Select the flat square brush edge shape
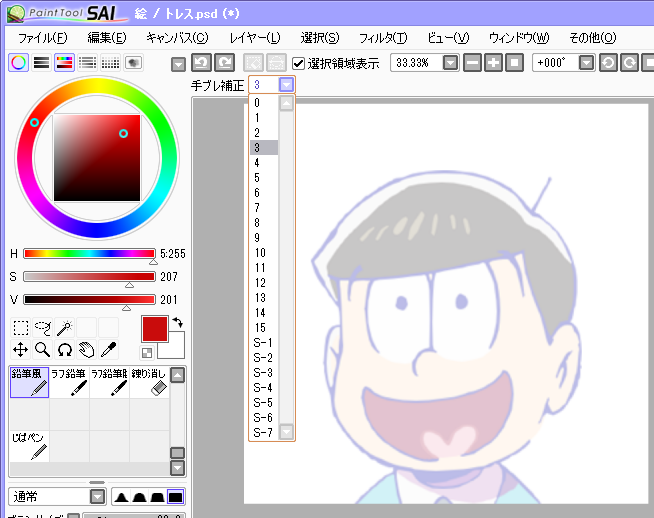 point(175,497)
